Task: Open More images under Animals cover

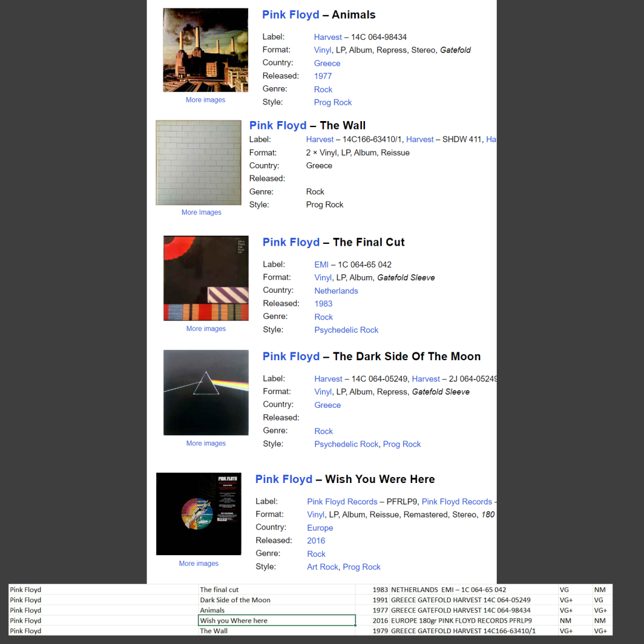Action: (x=205, y=100)
